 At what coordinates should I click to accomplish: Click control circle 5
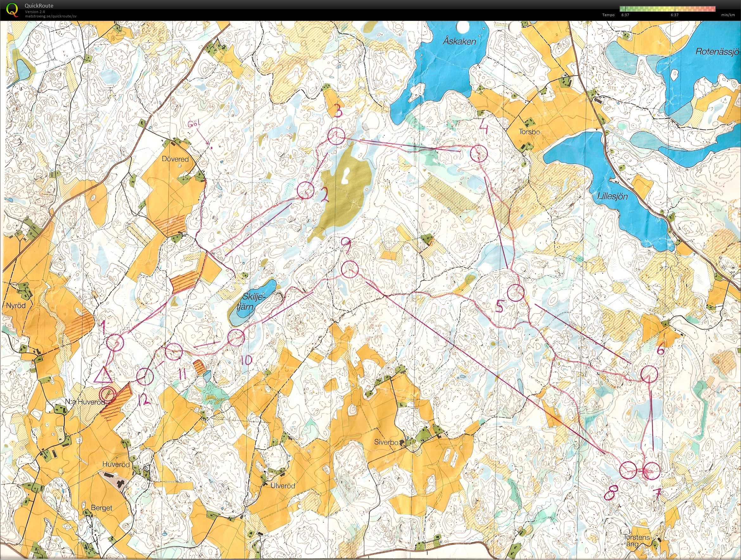tap(515, 293)
